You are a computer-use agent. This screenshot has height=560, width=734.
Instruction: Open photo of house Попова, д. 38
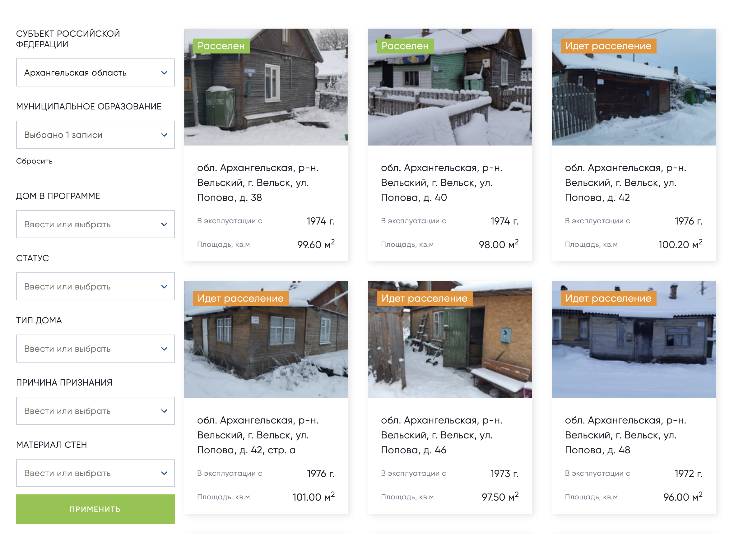point(266,87)
